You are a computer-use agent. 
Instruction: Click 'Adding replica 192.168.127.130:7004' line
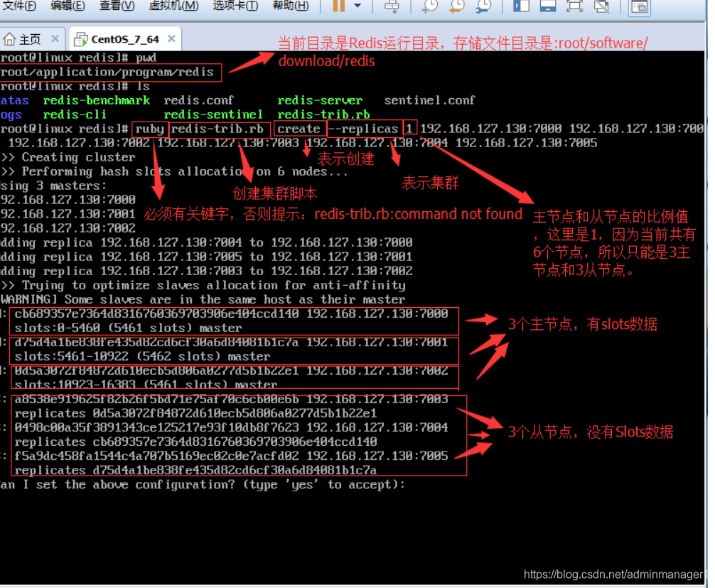207,242
